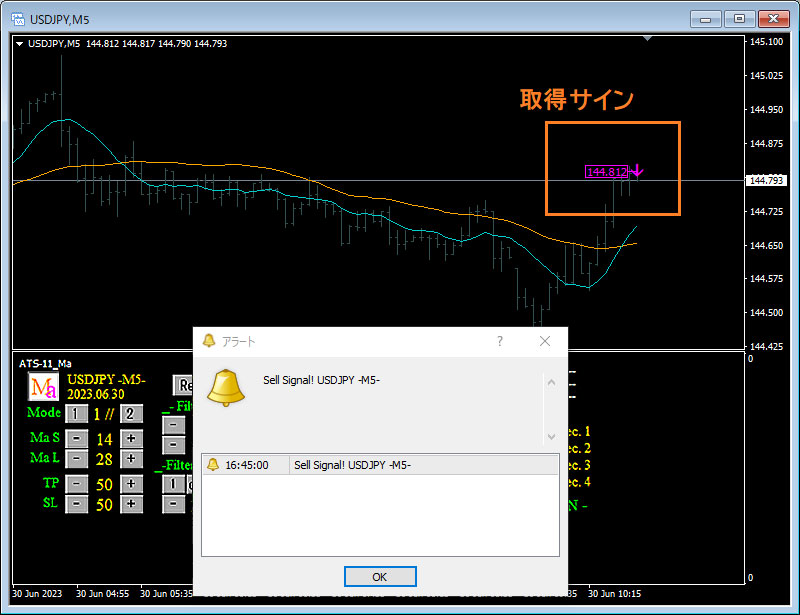Click bell icon in alert title bar
Image resolution: width=800 pixels, height=615 pixels.
209,340
